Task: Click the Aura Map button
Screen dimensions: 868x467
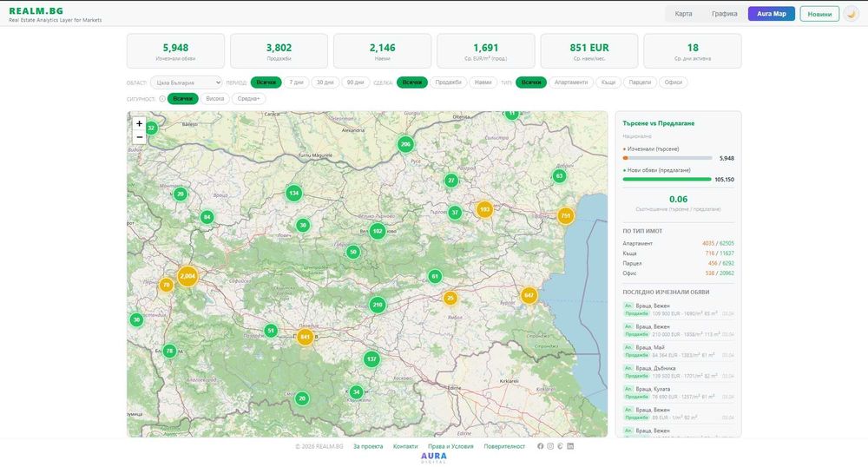Action: [772, 14]
